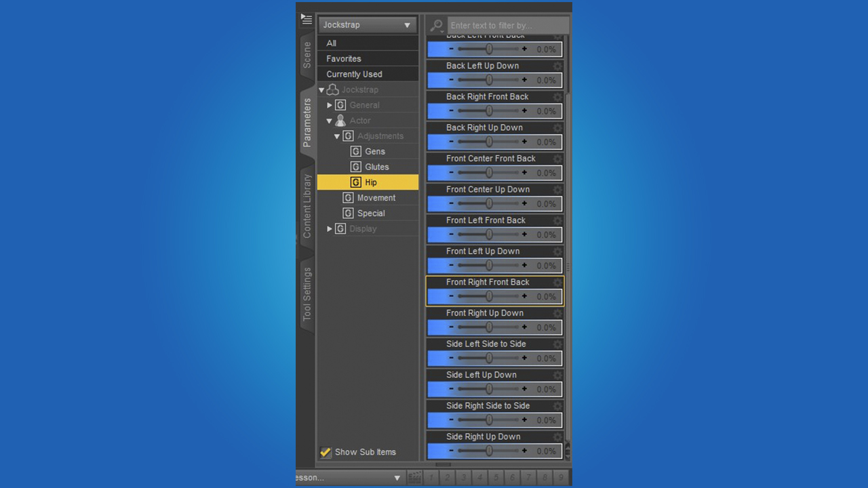Collapse the Jockstrap tree node
The image size is (868, 488).
pos(321,90)
